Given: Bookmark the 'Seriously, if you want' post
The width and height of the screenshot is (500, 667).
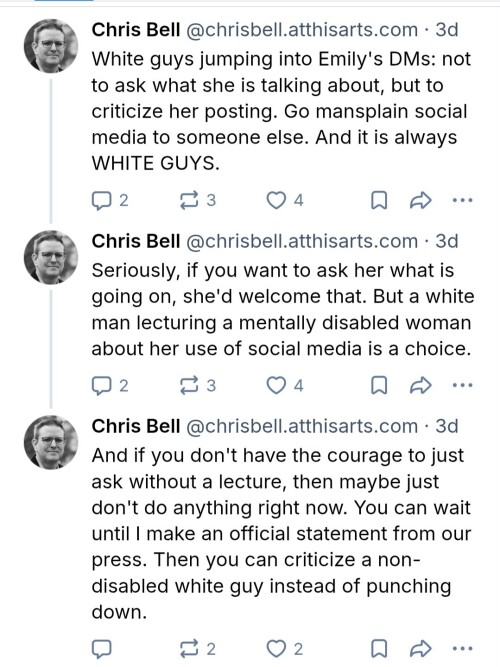Looking at the screenshot, I should (x=379, y=385).
